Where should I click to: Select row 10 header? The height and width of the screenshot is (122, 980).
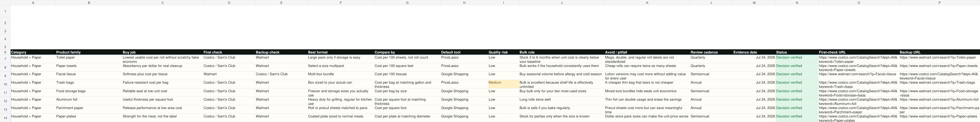pyautogui.click(x=5, y=84)
